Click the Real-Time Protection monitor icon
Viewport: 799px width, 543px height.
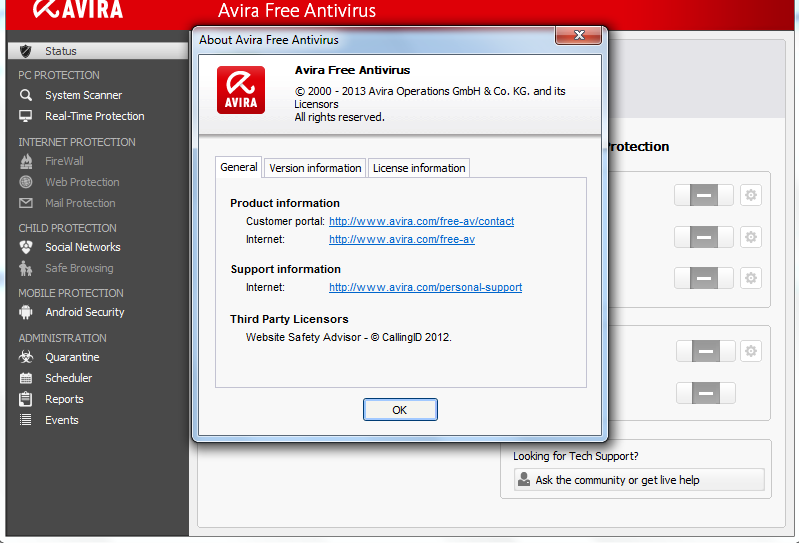coord(25,116)
